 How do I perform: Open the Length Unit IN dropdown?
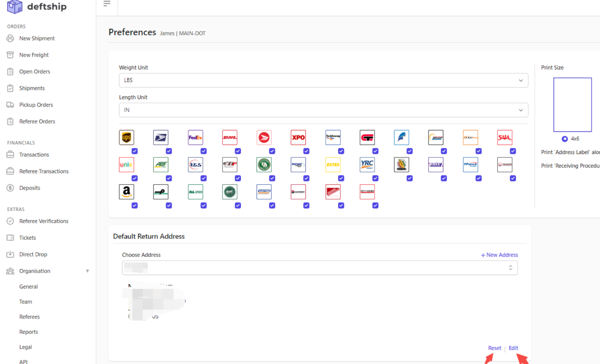pyautogui.click(x=323, y=110)
